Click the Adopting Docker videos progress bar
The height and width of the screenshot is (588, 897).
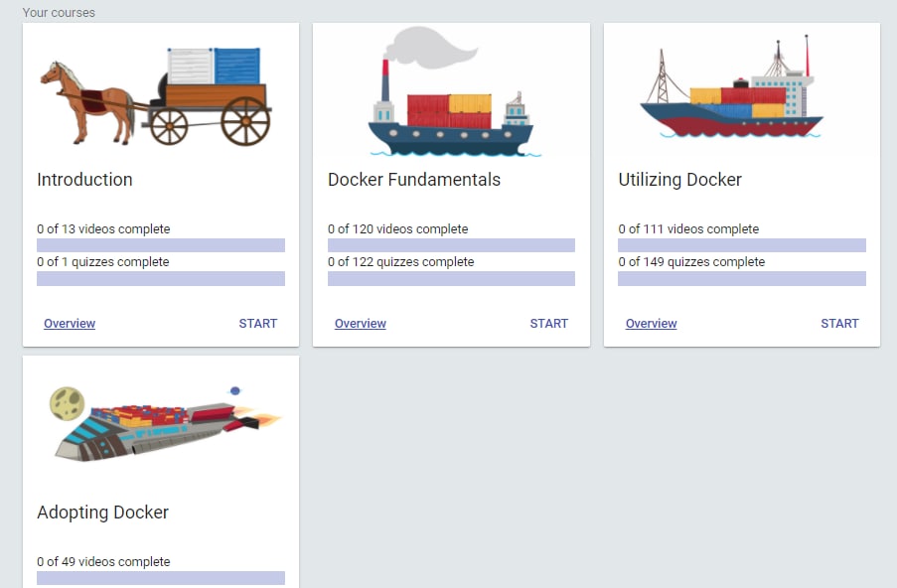(x=161, y=578)
